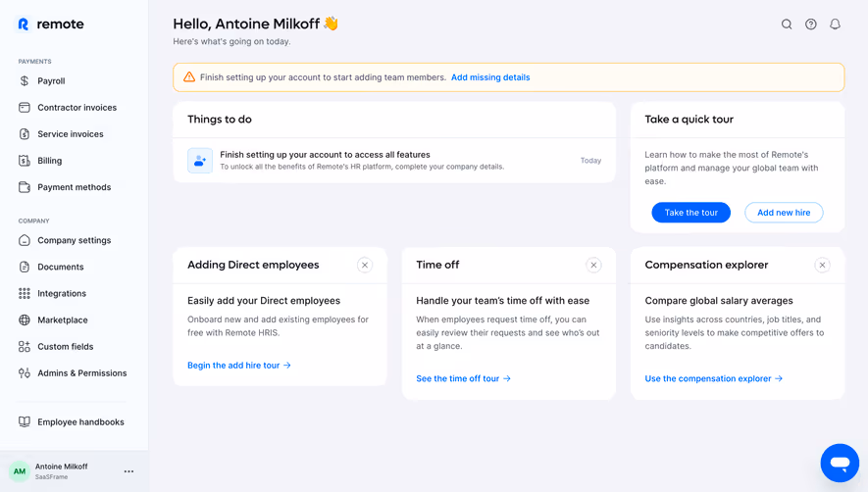This screenshot has height=492, width=868.
Task: Click the AM user avatar
Action: pyautogui.click(x=20, y=471)
